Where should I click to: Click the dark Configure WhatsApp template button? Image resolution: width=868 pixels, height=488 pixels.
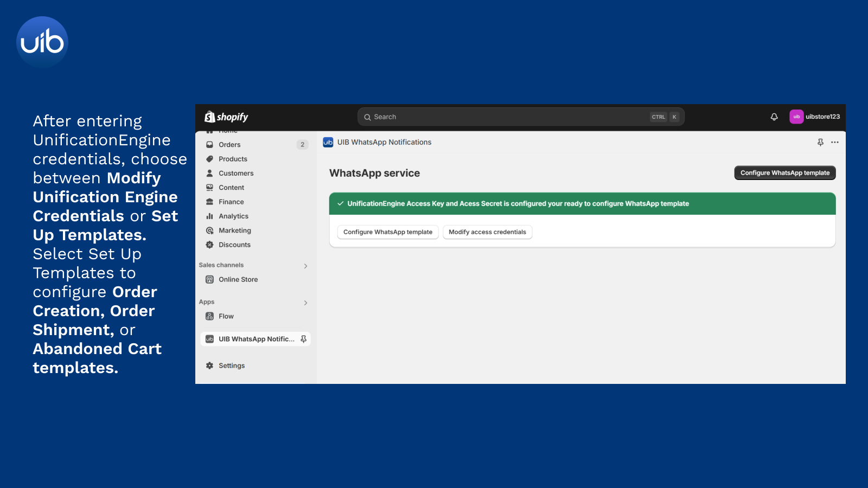coord(785,173)
